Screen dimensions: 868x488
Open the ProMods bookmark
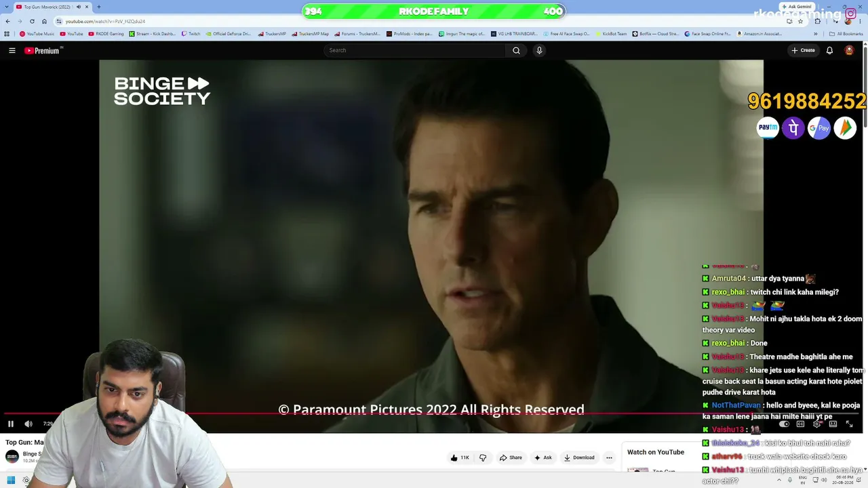(x=410, y=34)
